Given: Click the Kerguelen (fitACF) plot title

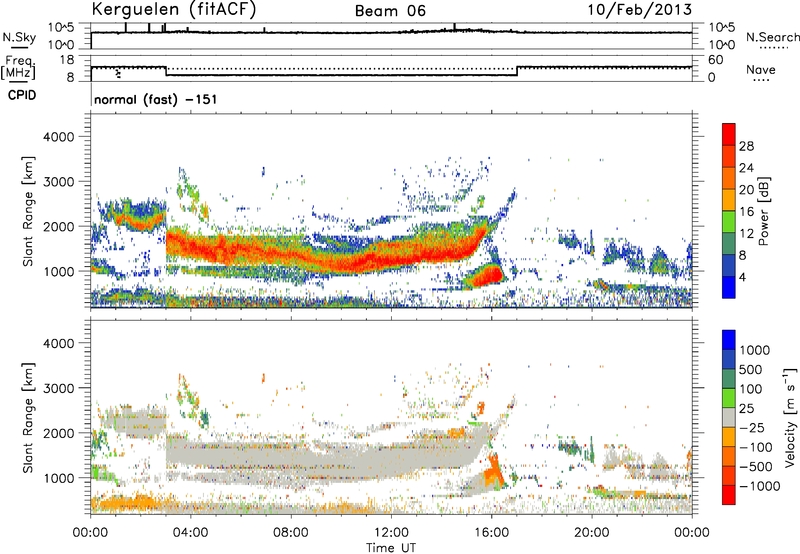Looking at the screenshot, I should point(173,9).
